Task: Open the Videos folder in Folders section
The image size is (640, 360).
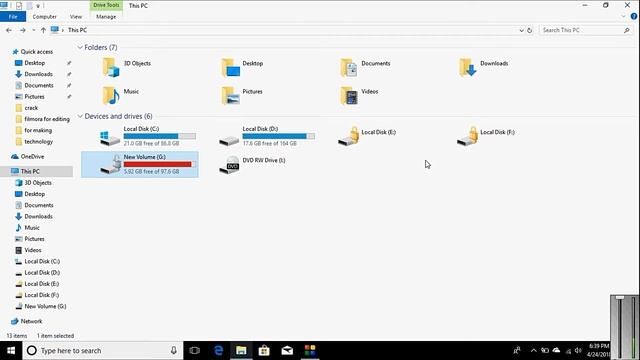Action: coord(349,96)
